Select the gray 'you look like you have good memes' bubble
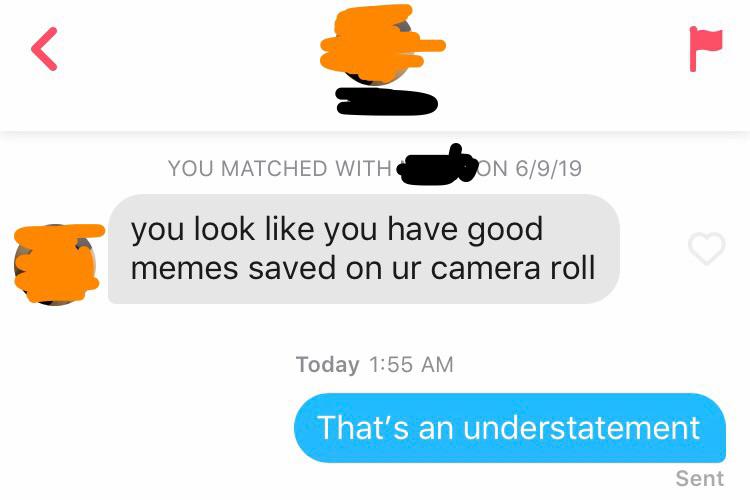This screenshot has width=750, height=500. pyautogui.click(x=364, y=249)
